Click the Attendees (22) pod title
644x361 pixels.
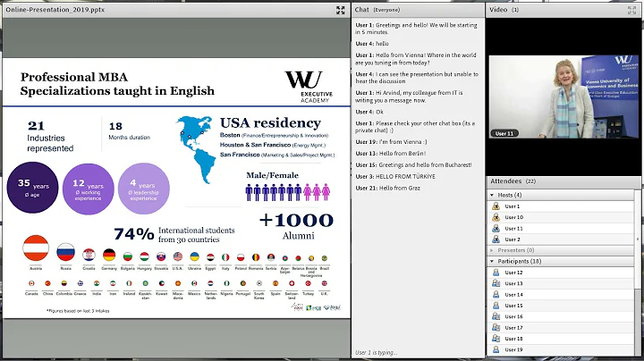pyautogui.click(x=513, y=181)
